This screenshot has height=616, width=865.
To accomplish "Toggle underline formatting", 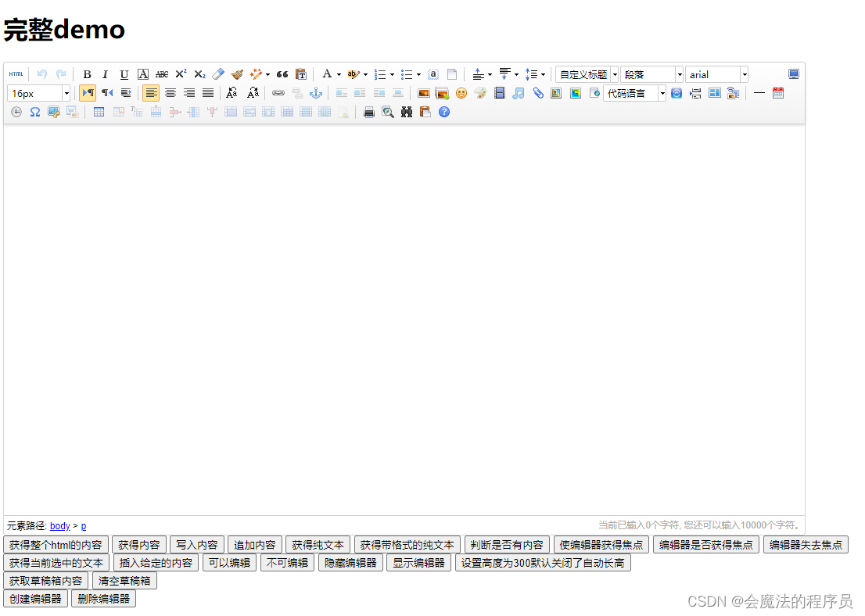I will 124,74.
